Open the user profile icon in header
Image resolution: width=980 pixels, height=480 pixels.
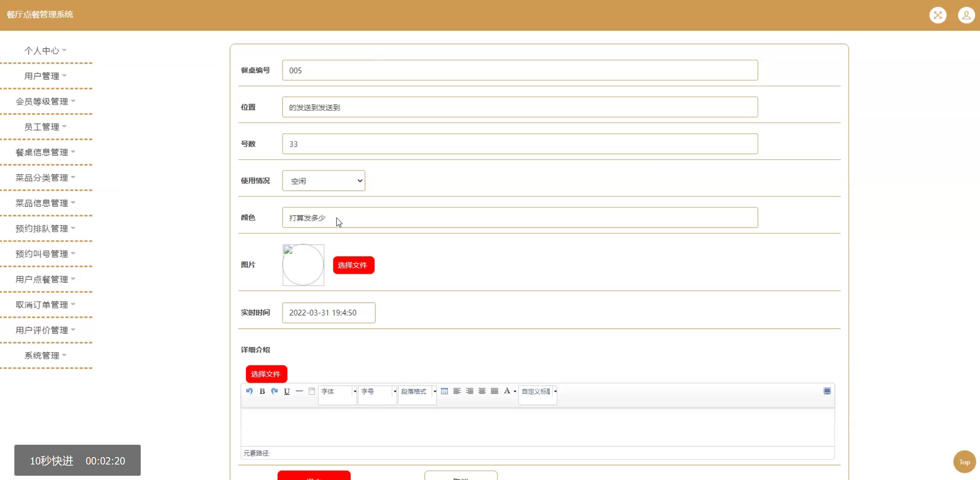coord(966,15)
